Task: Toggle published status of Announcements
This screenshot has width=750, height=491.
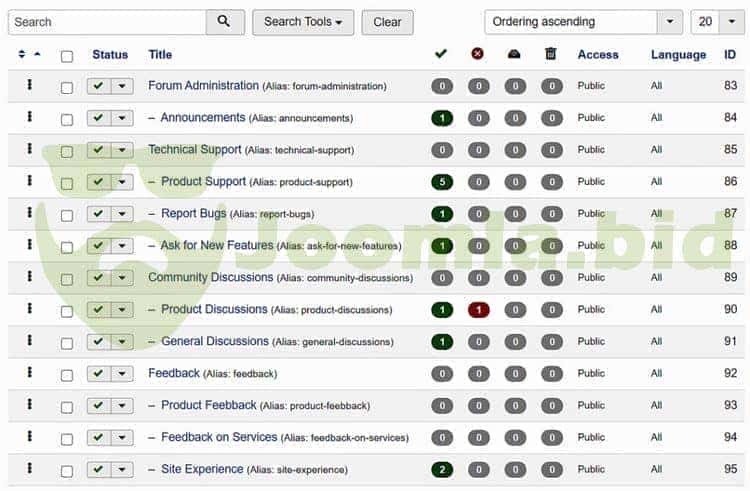Action: [x=99, y=118]
